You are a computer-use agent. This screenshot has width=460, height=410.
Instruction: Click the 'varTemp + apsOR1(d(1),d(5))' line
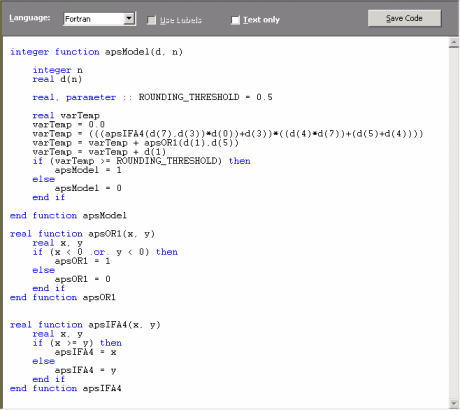(x=136, y=143)
